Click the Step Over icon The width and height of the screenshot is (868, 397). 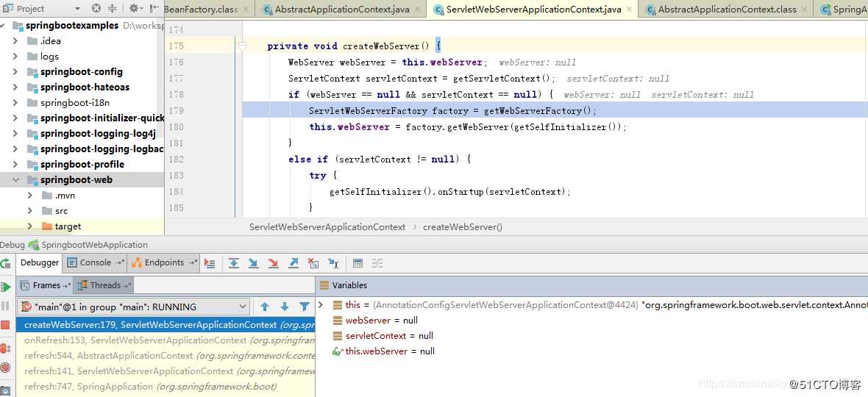pyautogui.click(x=234, y=263)
